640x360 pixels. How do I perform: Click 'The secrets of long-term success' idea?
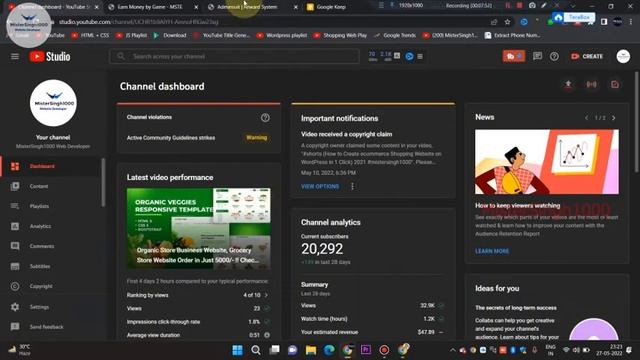(516, 308)
